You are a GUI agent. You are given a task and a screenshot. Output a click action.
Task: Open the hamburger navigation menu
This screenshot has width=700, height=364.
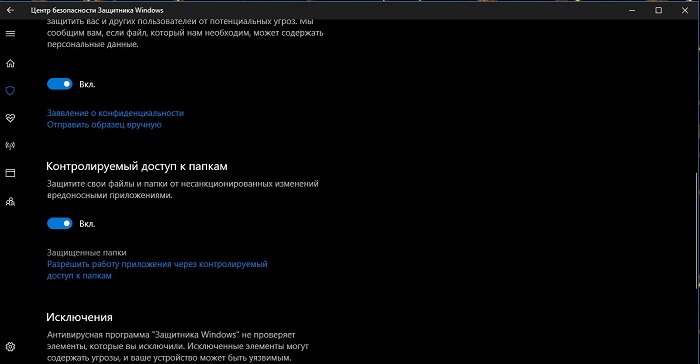[x=10, y=33]
